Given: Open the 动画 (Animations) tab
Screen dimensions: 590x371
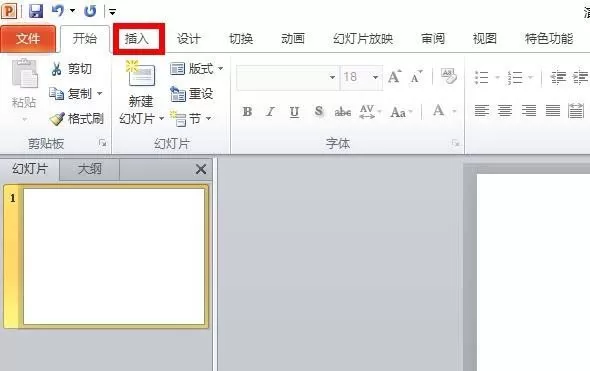Looking at the screenshot, I should [x=293, y=39].
